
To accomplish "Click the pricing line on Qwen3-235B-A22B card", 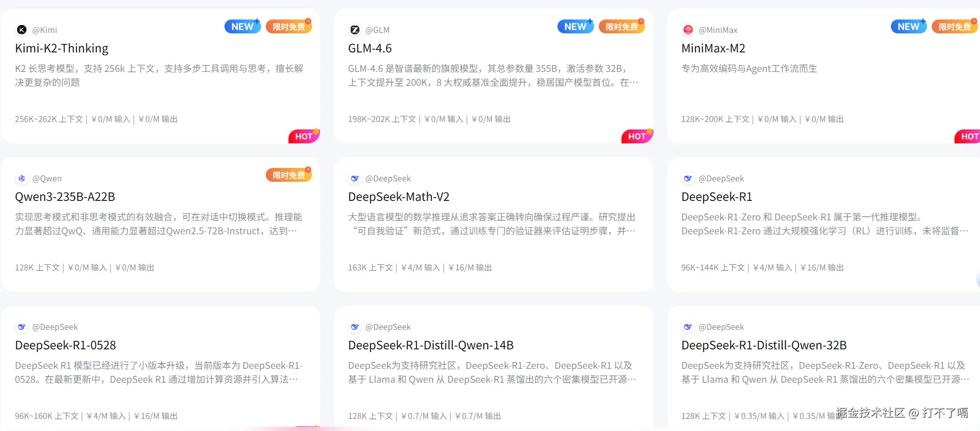I will (x=84, y=268).
